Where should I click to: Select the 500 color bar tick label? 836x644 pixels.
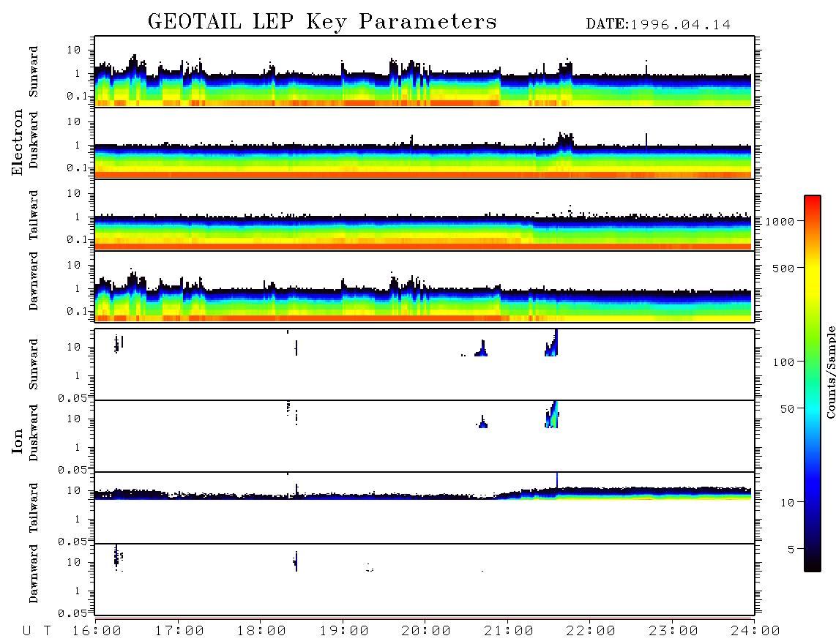[784, 268]
